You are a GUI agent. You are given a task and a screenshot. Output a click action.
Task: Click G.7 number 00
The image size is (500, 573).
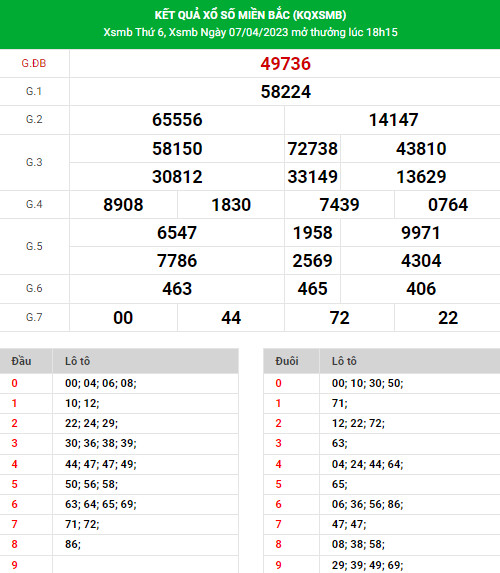pos(123,318)
